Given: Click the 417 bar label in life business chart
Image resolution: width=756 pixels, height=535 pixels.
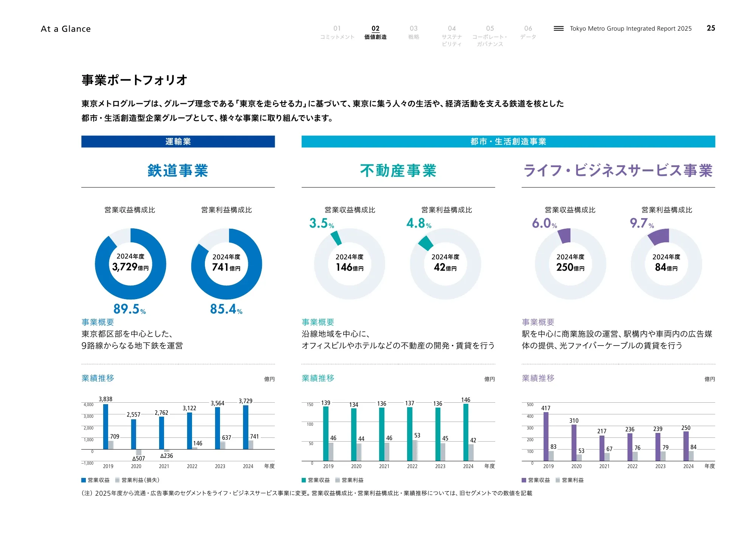Looking at the screenshot, I should tap(546, 408).
